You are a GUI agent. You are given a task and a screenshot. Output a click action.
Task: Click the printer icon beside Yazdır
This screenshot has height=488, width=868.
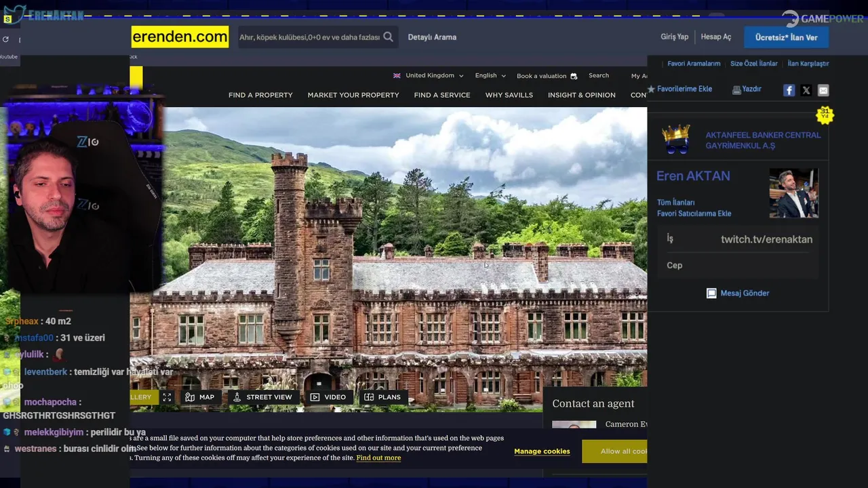[x=736, y=89]
